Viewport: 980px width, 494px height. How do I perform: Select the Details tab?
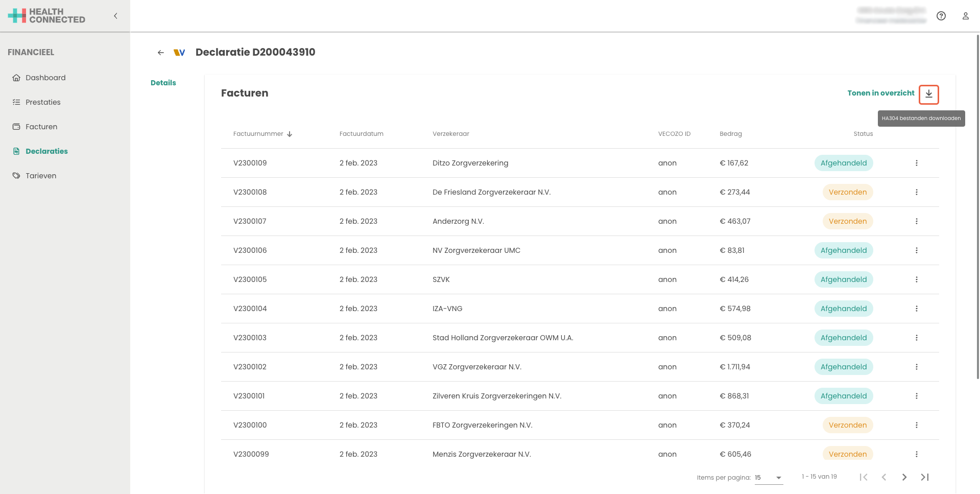coord(163,83)
